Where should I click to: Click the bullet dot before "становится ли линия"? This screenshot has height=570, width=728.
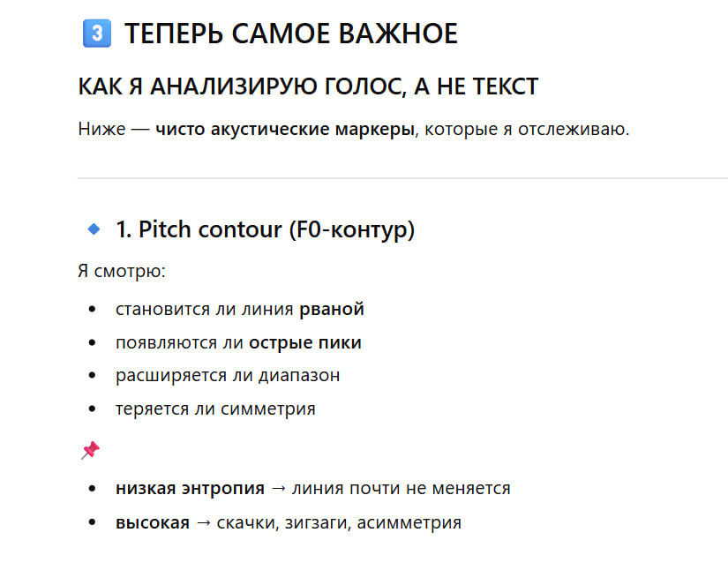[93, 310]
